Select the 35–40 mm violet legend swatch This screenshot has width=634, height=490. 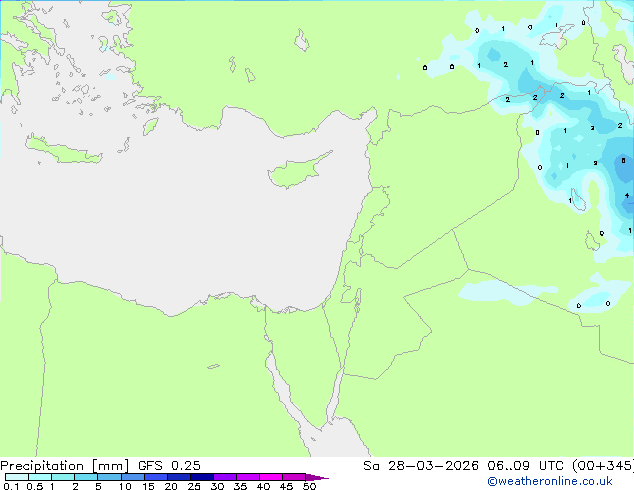pos(248,477)
